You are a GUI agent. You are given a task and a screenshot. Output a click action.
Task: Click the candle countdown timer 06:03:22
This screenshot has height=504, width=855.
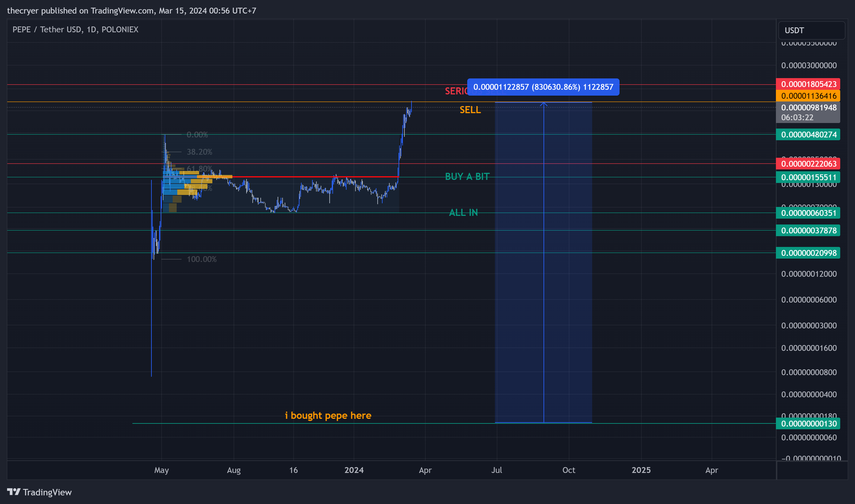tap(797, 117)
